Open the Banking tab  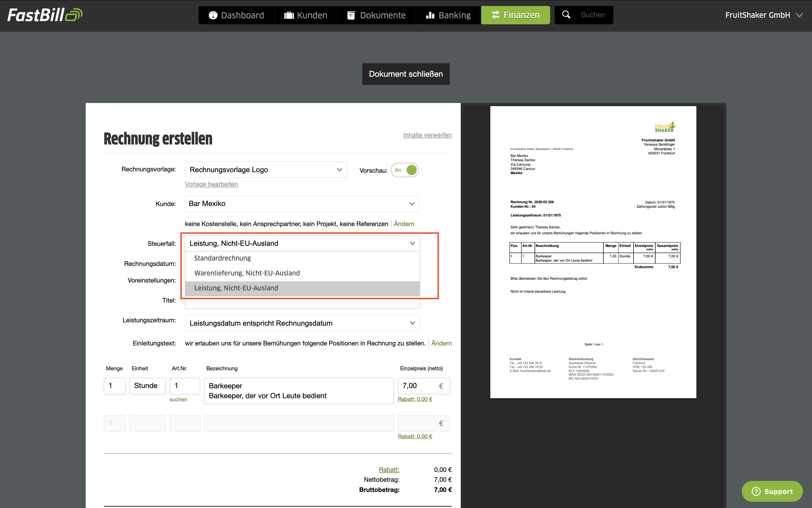pyautogui.click(x=448, y=15)
